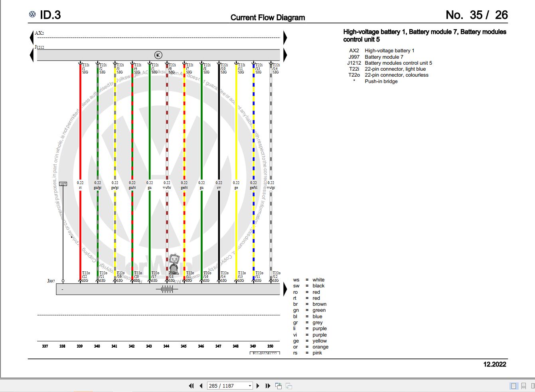535x392 pixels.
Task: Click the battery cell symbol in J997
Action: pos(167,289)
